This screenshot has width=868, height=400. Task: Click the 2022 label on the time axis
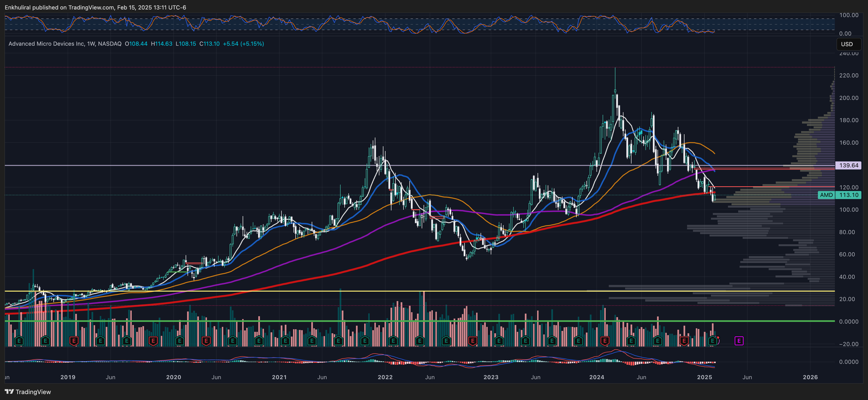(x=385, y=377)
